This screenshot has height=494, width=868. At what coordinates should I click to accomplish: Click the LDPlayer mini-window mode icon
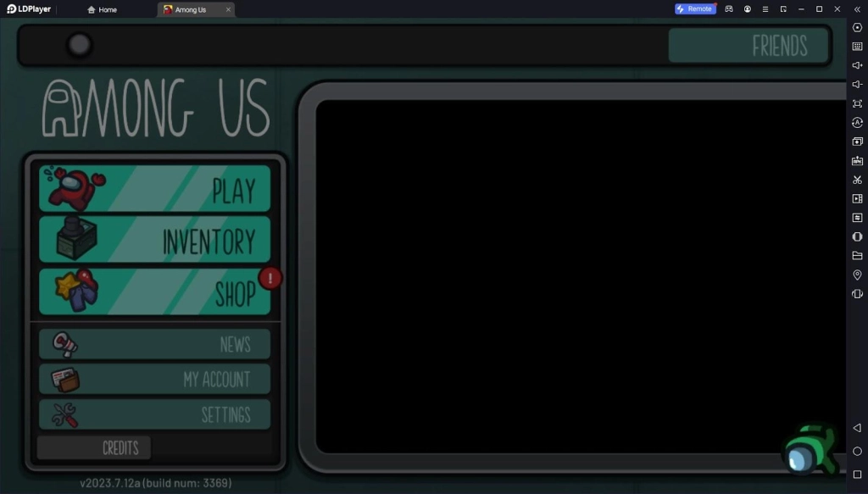783,8
